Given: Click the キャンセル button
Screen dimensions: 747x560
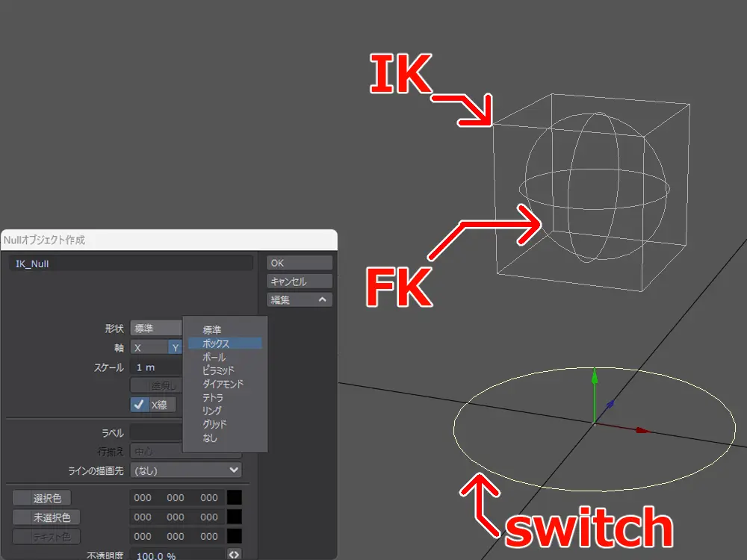Looking at the screenshot, I should pyautogui.click(x=300, y=281).
